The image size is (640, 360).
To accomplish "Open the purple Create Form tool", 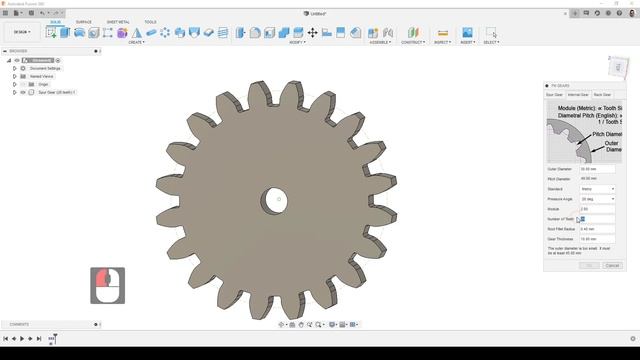I will pos(122,33).
